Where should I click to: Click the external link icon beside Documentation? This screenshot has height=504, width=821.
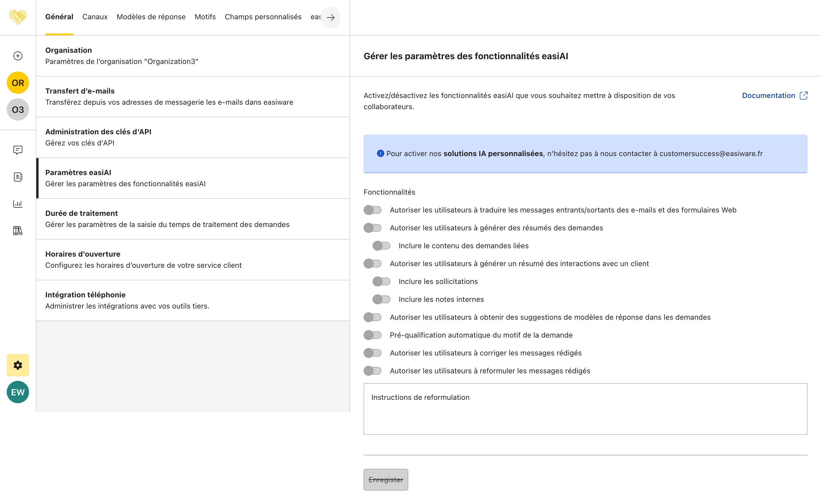(x=804, y=96)
